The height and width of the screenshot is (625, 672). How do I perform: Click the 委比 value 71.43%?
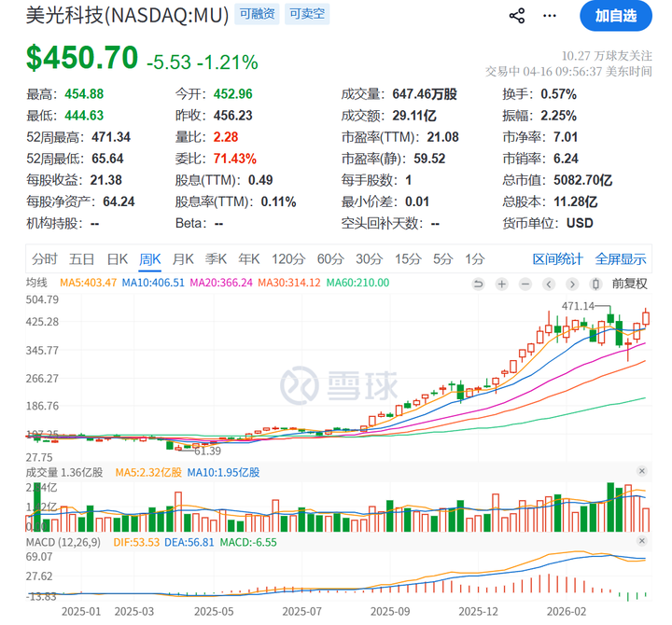coord(235,159)
